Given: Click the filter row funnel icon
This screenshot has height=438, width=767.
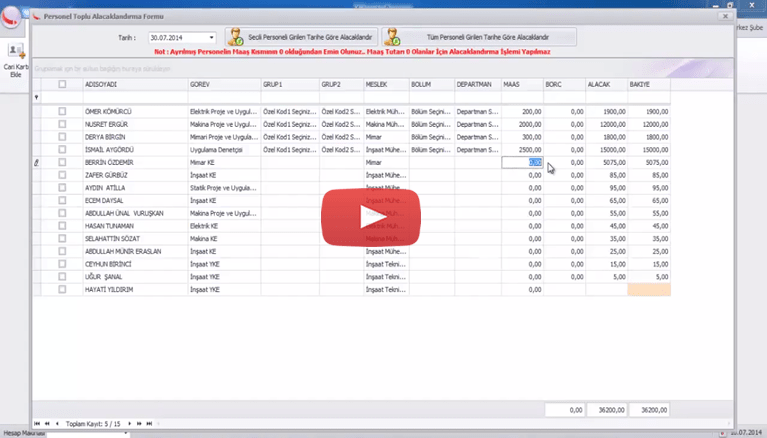Looking at the screenshot, I should click(37, 98).
